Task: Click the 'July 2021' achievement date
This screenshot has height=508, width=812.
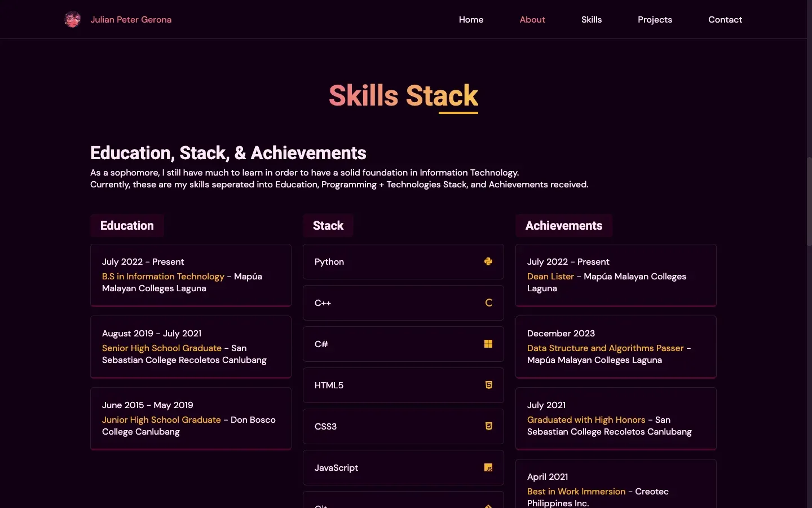Action: [x=546, y=405]
